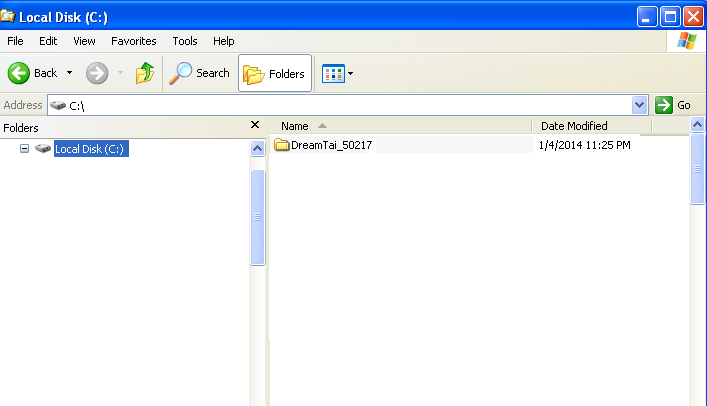
Task: Go up one folder level icon
Action: [x=145, y=73]
